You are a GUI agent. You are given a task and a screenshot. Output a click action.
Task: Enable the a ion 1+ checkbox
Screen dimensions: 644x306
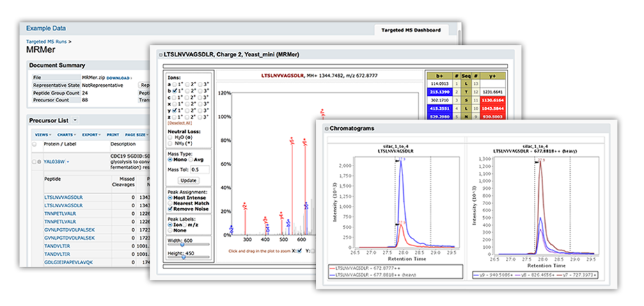(175, 85)
